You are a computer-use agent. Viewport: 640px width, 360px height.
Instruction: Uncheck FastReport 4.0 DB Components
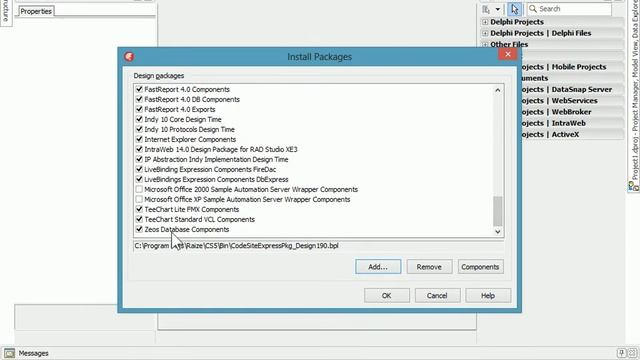point(139,99)
